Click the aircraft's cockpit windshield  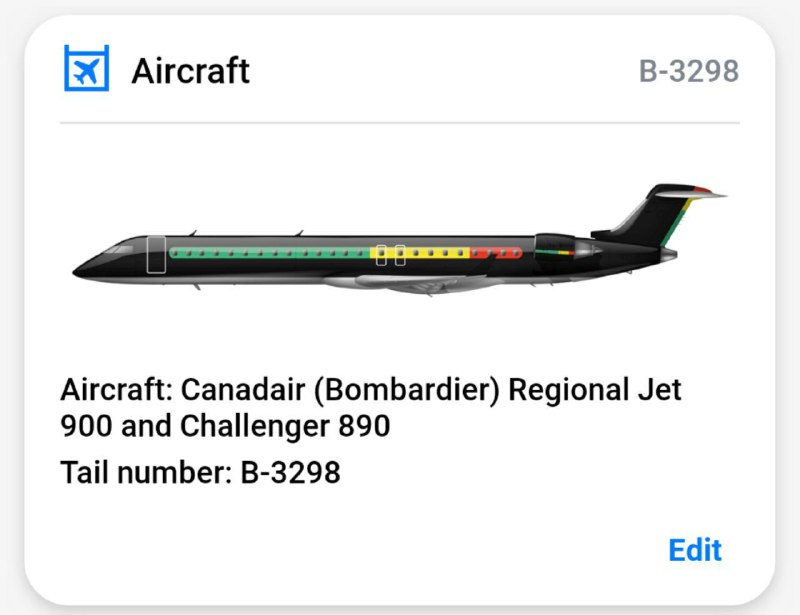coord(120,247)
